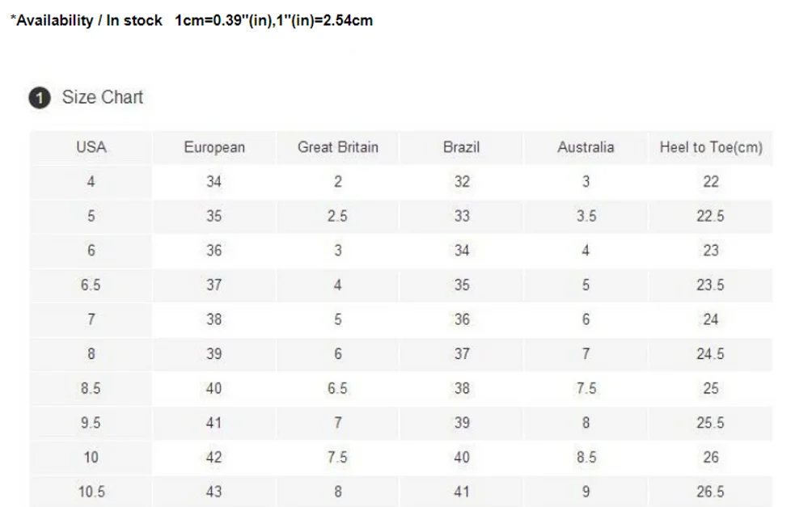
Task: Select the Size Chart heading text
Action: [x=103, y=97]
